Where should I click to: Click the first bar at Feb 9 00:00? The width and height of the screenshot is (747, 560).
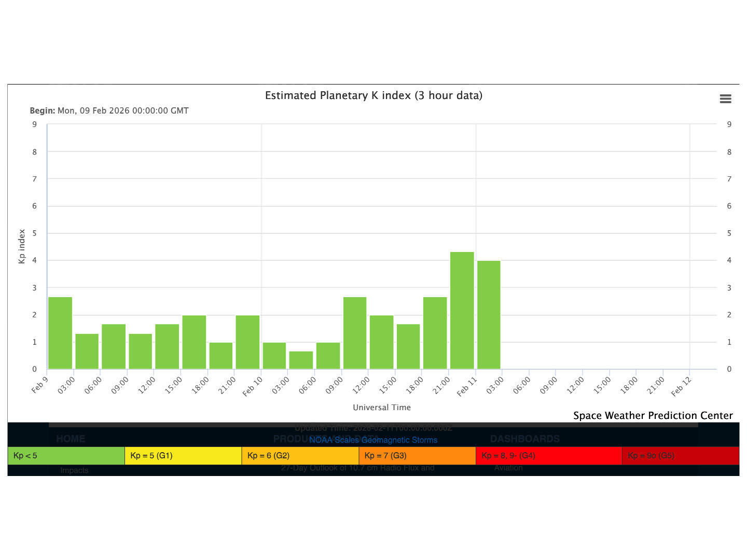click(x=60, y=333)
